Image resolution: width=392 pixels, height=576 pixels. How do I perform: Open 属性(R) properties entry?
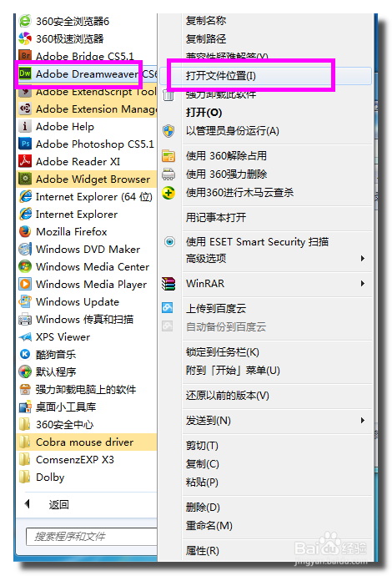click(202, 551)
